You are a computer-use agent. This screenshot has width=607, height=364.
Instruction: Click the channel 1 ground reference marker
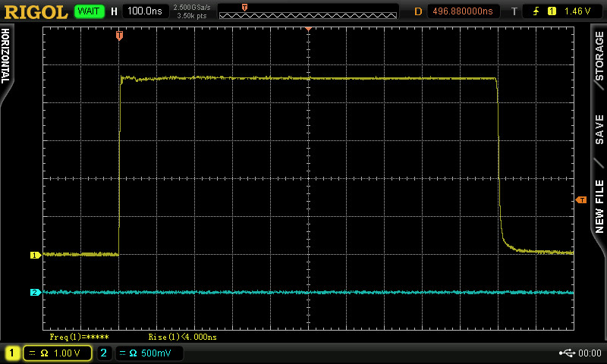click(x=34, y=255)
